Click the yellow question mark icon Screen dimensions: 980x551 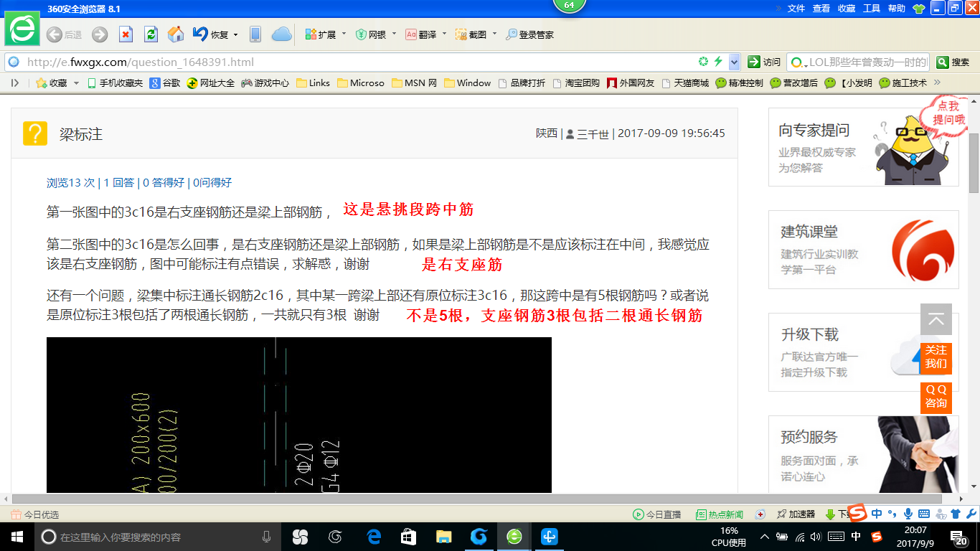(35, 133)
